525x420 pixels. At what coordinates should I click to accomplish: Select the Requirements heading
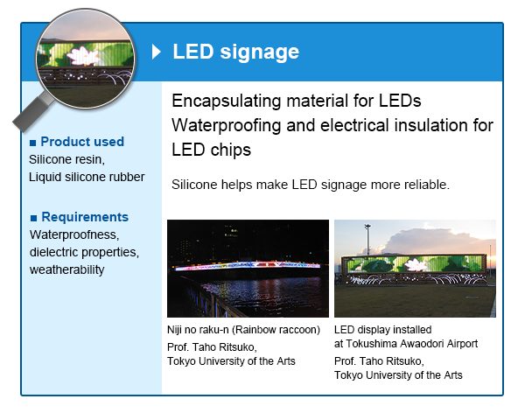pyautogui.click(x=84, y=217)
